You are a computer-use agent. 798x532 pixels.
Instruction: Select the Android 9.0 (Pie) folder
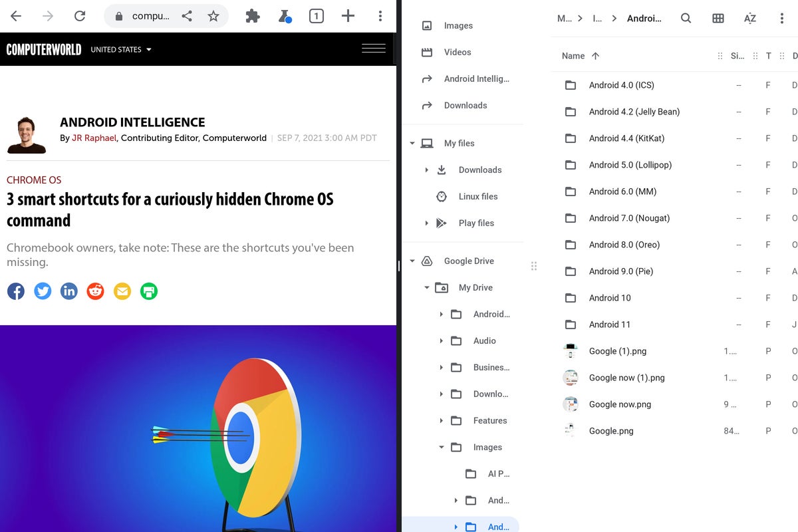pyautogui.click(x=674, y=271)
